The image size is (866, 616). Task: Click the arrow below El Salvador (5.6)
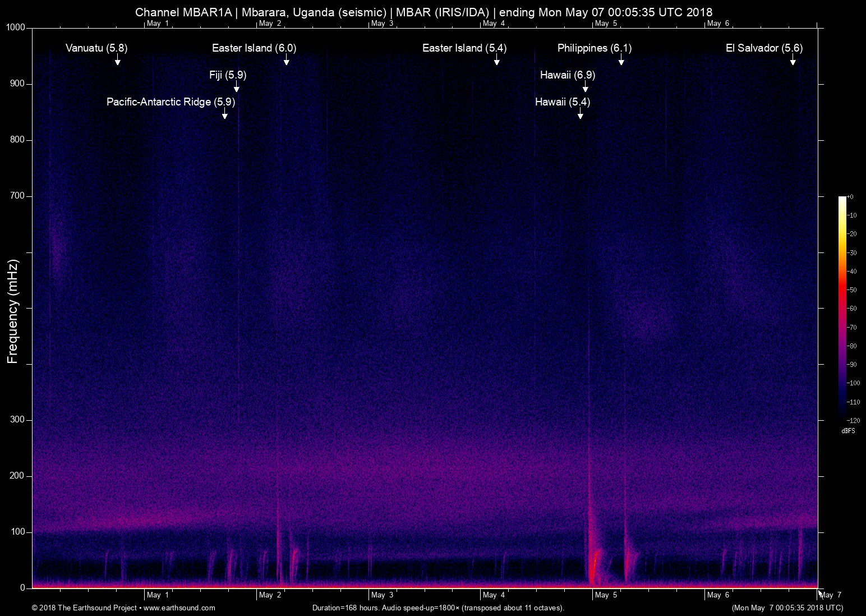click(x=793, y=60)
